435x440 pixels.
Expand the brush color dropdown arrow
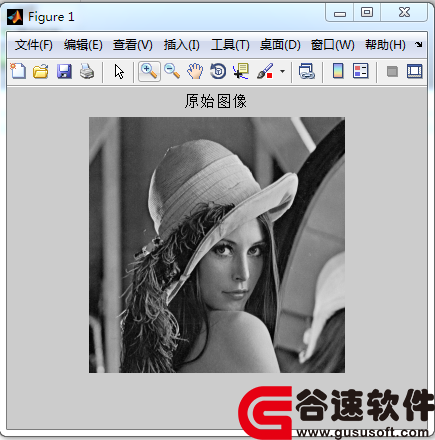pyautogui.click(x=282, y=71)
